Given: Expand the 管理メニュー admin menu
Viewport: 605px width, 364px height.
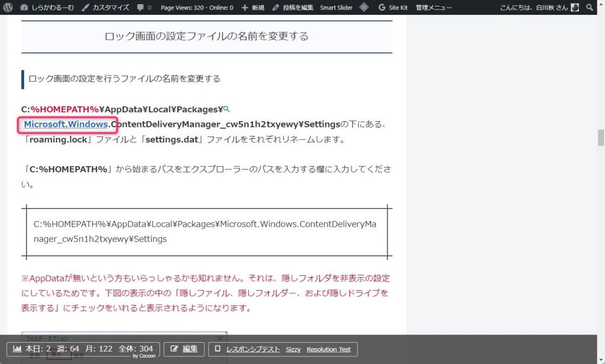Looking at the screenshot, I should 434,8.
